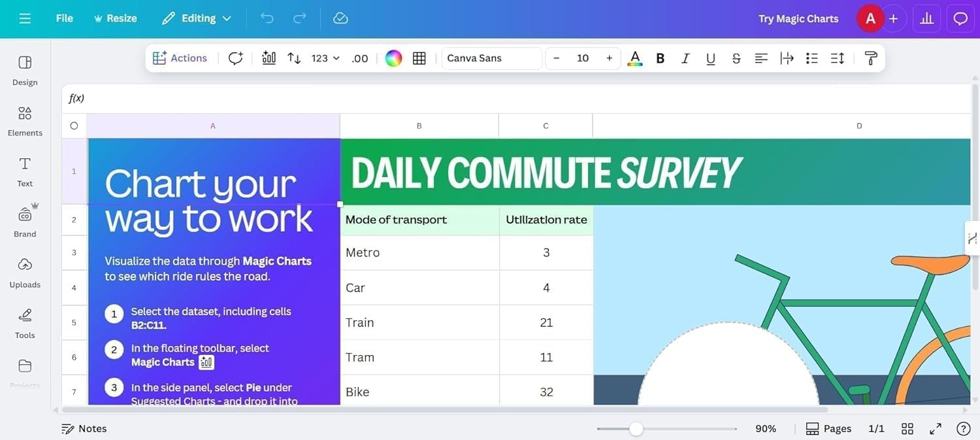This screenshot has height=440, width=980.
Task: Open the File menu
Action: [x=65, y=18]
